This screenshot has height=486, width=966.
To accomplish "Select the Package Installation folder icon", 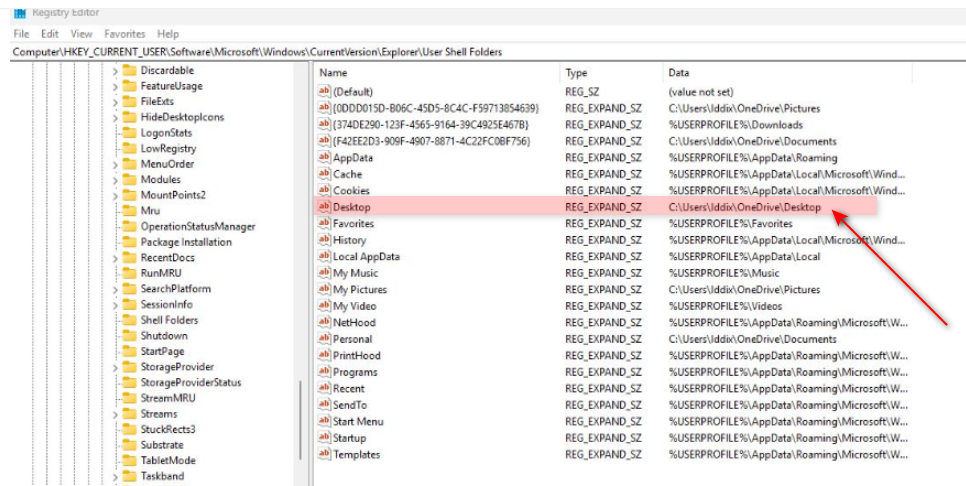I will pos(129,242).
